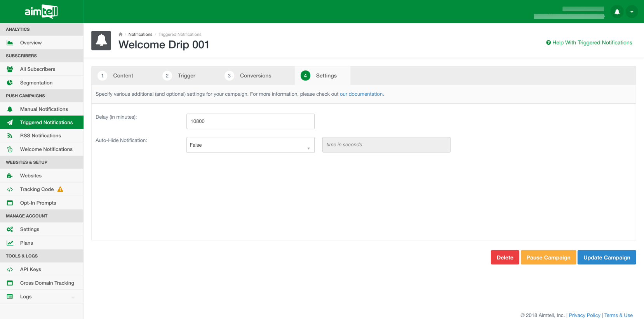Click the time in seconds field

click(386, 145)
